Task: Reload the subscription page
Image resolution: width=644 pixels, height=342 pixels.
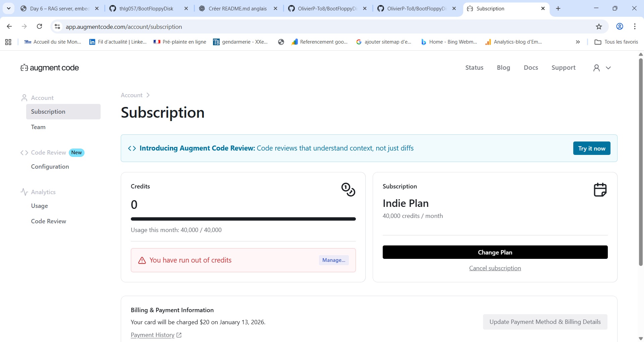Action: pos(39,26)
